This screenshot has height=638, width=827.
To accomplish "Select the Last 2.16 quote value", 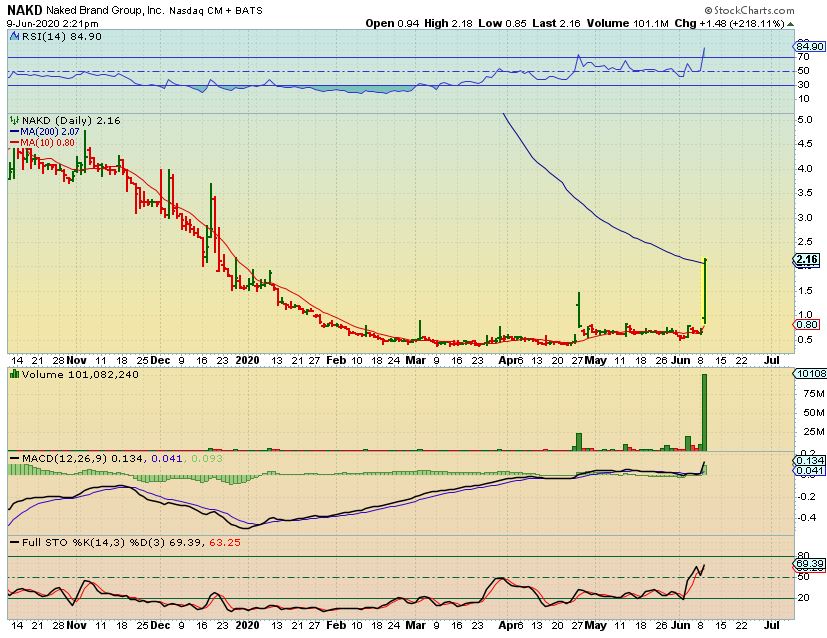I will (556, 23).
